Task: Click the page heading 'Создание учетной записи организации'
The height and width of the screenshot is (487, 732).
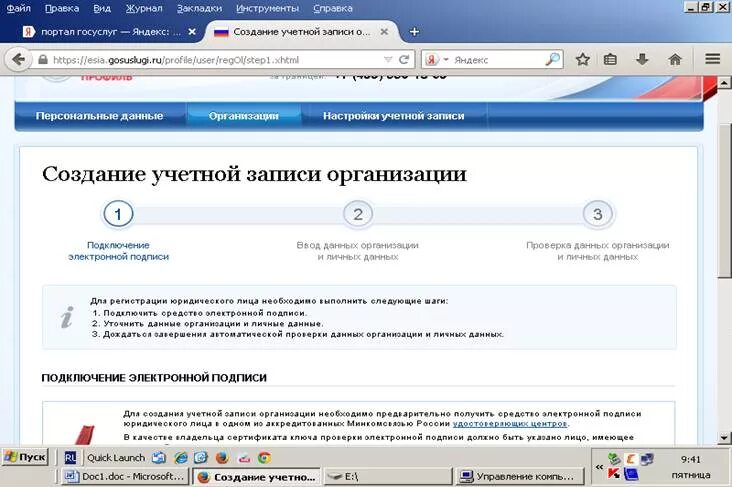Action: 254,174
